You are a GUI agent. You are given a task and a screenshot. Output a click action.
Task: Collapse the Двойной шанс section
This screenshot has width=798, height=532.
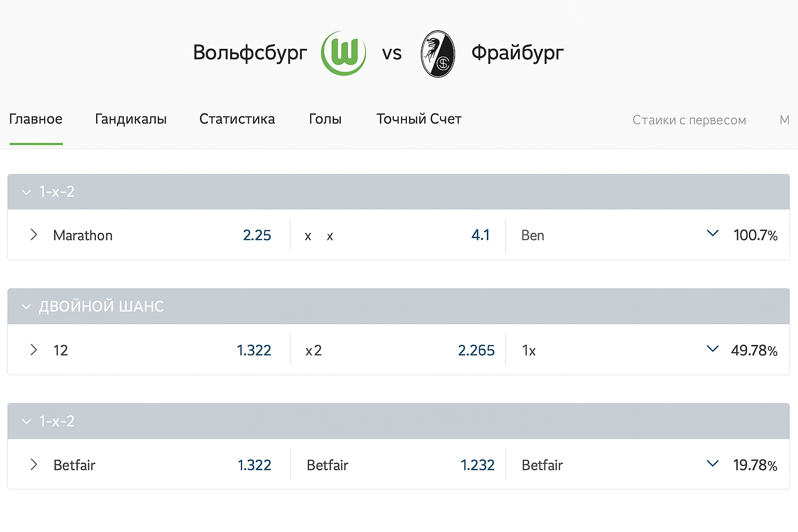pos(26,307)
